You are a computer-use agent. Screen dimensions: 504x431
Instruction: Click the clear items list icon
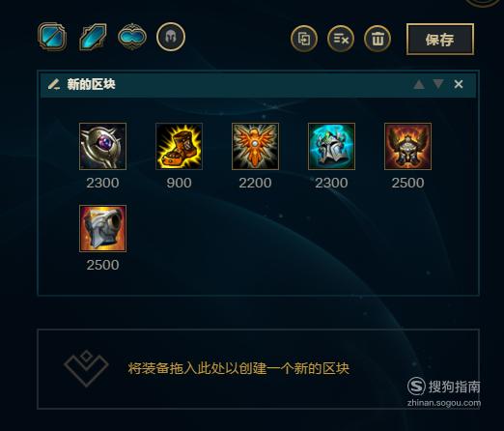[x=341, y=39]
